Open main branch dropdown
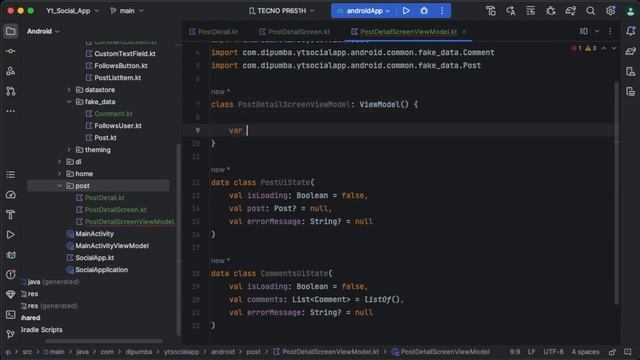Screen dimensions: 640x360 coord(127,11)
